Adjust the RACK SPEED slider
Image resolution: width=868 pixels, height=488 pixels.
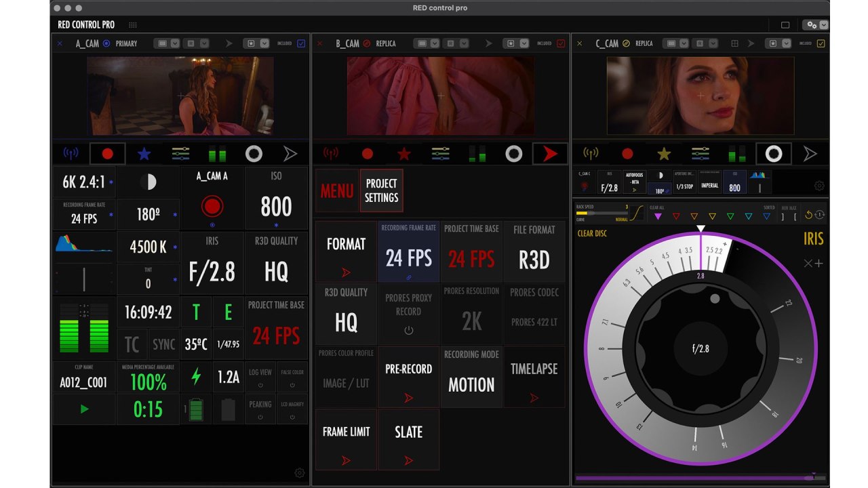(x=601, y=213)
